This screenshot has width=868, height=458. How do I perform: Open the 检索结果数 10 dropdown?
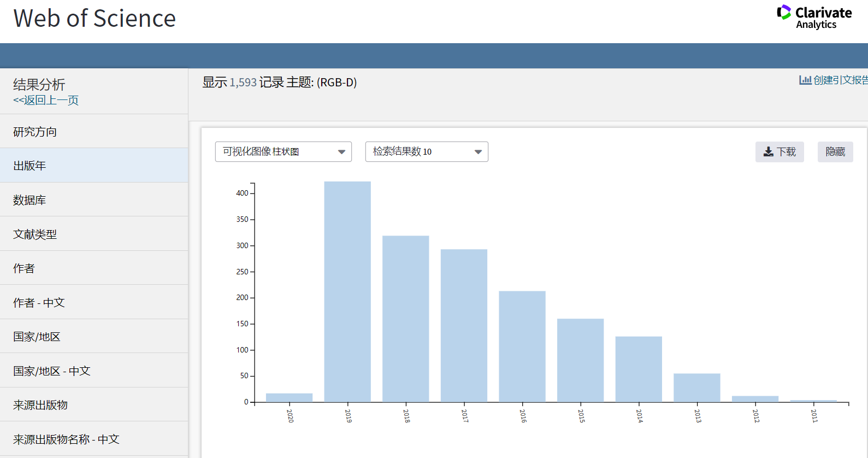point(427,151)
